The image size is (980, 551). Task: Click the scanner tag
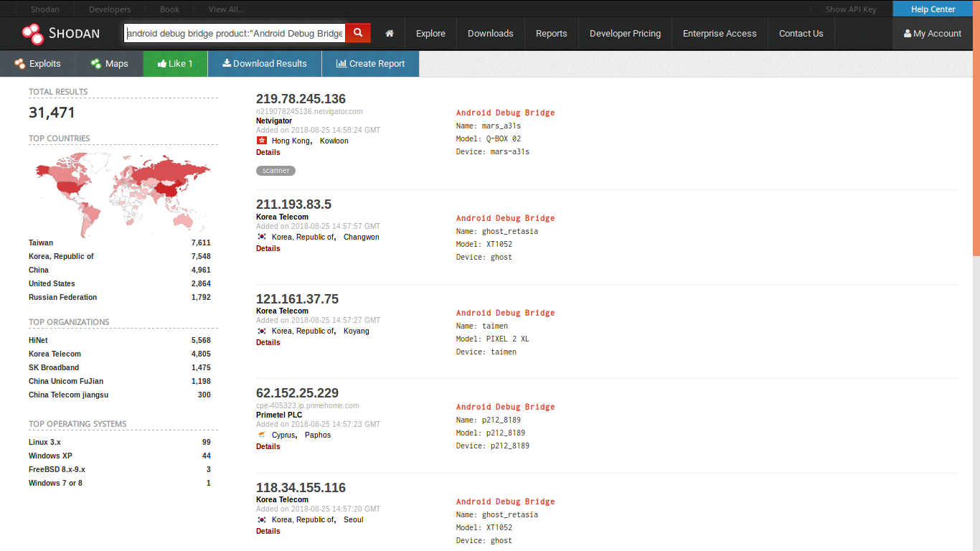click(275, 171)
